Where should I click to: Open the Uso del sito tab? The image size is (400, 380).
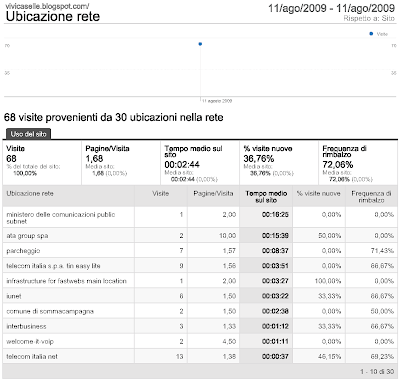click(28, 134)
